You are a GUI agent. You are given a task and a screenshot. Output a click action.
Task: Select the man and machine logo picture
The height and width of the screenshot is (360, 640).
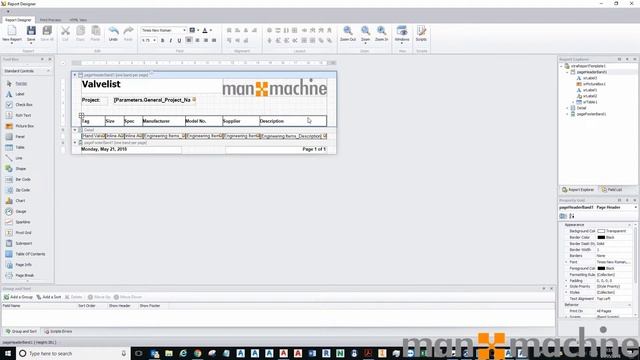(275, 88)
